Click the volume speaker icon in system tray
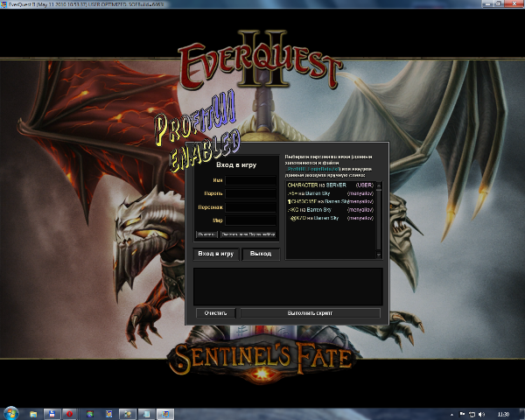This screenshot has height=420, width=525. pyautogui.click(x=481, y=413)
